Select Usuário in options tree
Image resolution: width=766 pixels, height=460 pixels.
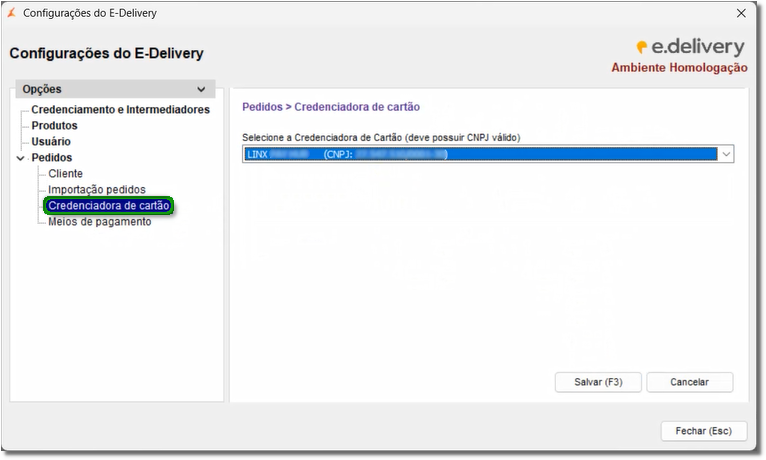pos(51,142)
